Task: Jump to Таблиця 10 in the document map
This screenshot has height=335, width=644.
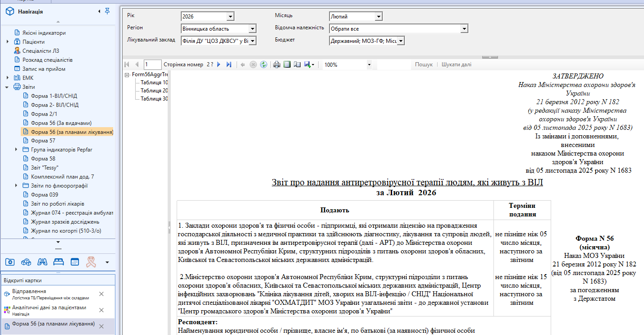Action: 154,83
